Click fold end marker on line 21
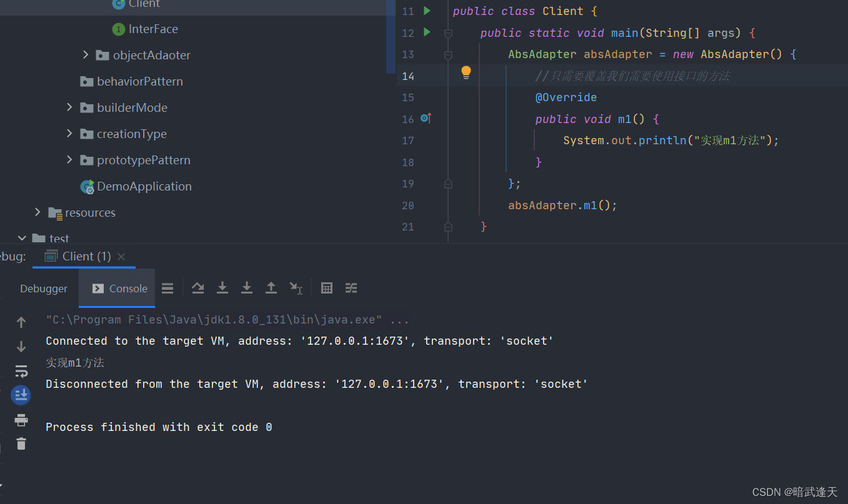This screenshot has height=504, width=848. (x=448, y=227)
